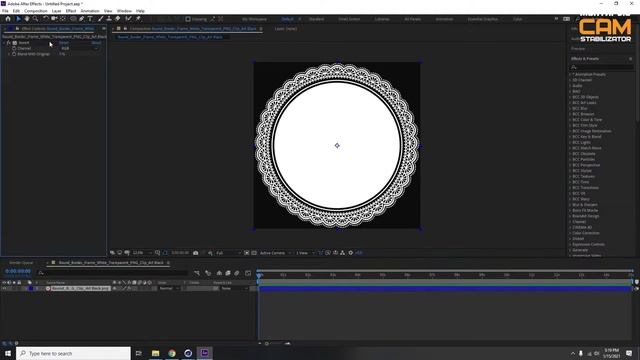Open the Layer menu

57,11
